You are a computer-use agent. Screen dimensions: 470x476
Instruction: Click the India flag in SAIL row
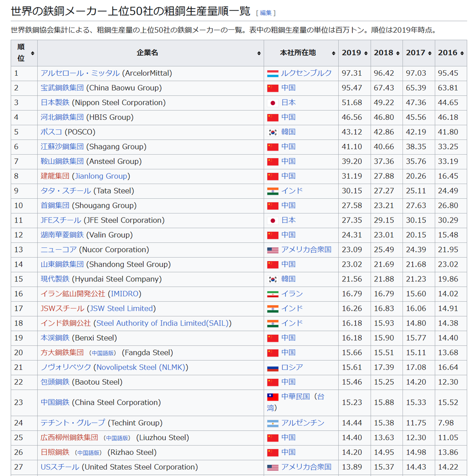coord(273,324)
